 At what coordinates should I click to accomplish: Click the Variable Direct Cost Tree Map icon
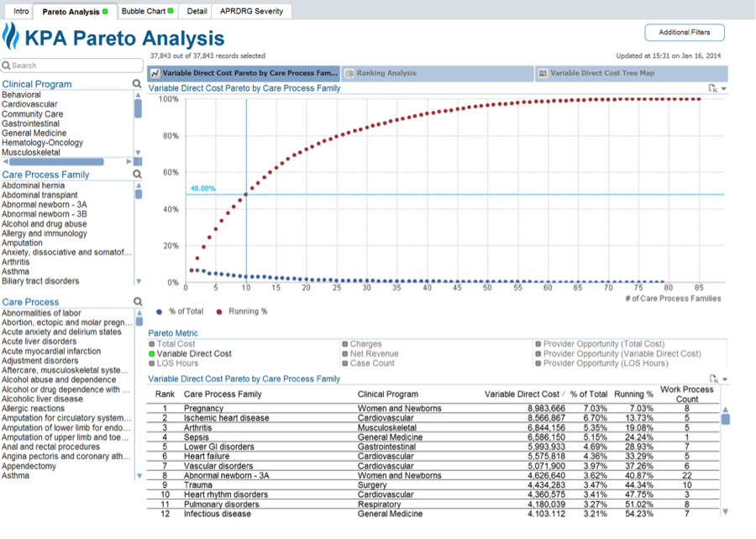point(543,73)
